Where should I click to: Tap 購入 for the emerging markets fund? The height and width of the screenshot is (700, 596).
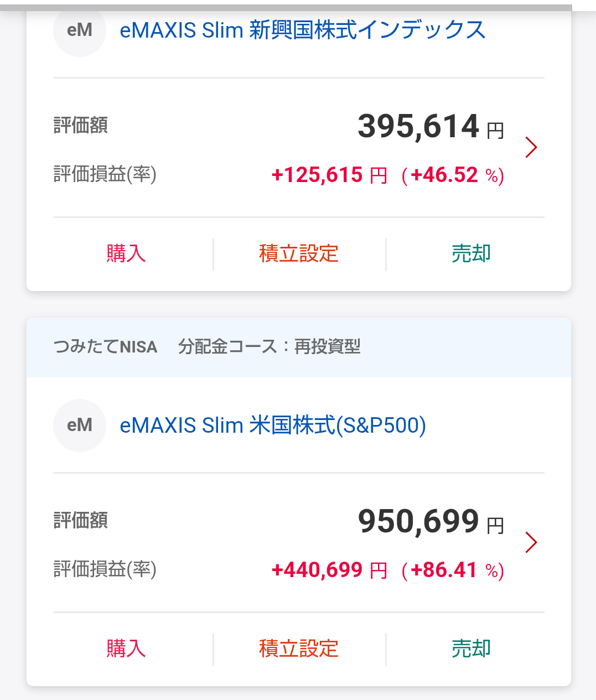126,253
